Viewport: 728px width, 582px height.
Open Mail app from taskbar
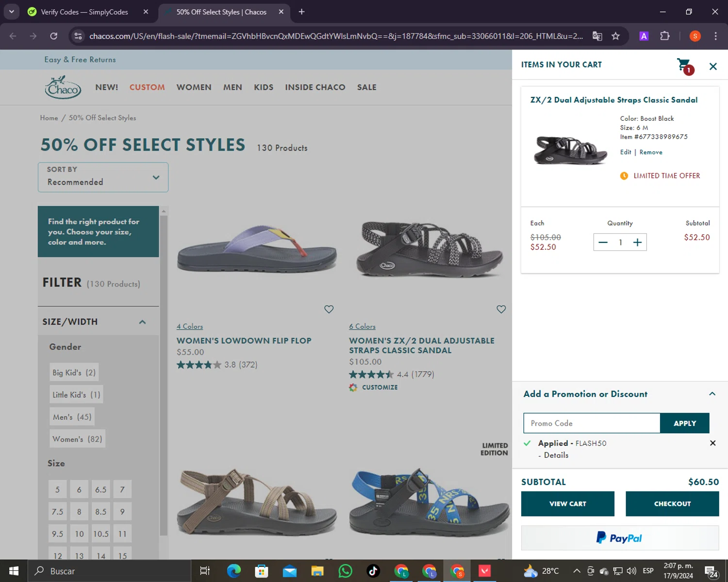pos(290,571)
